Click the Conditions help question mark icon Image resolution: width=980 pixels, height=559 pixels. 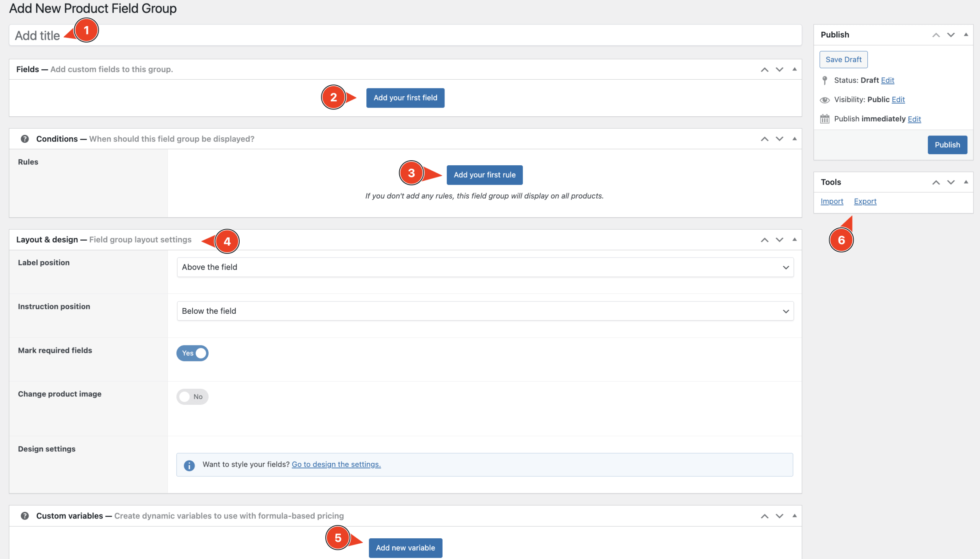[x=24, y=139]
